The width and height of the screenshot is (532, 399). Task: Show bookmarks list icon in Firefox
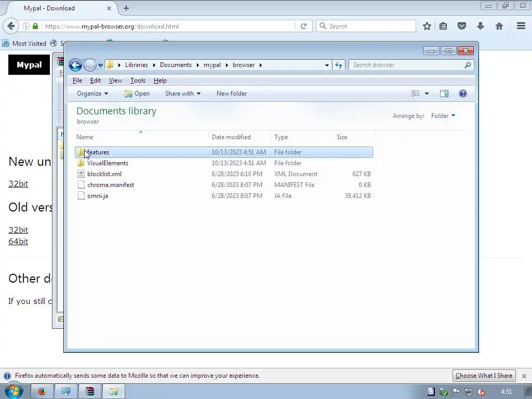(x=443, y=26)
